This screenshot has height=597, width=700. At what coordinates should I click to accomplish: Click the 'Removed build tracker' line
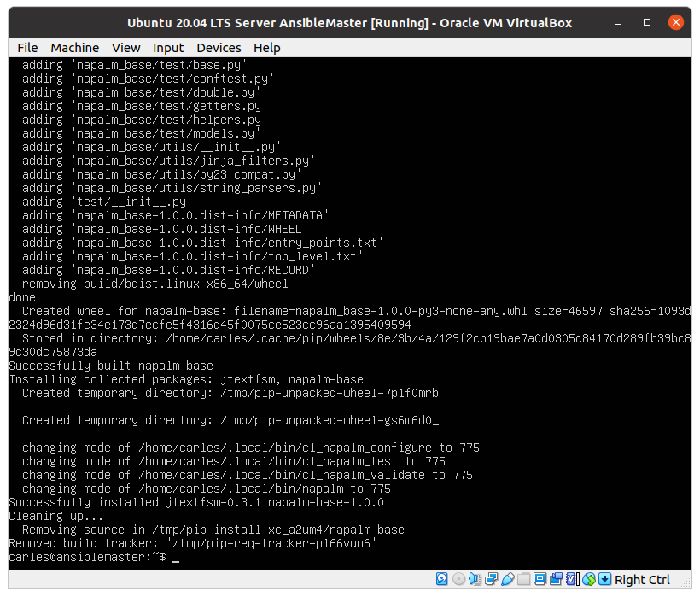193,543
